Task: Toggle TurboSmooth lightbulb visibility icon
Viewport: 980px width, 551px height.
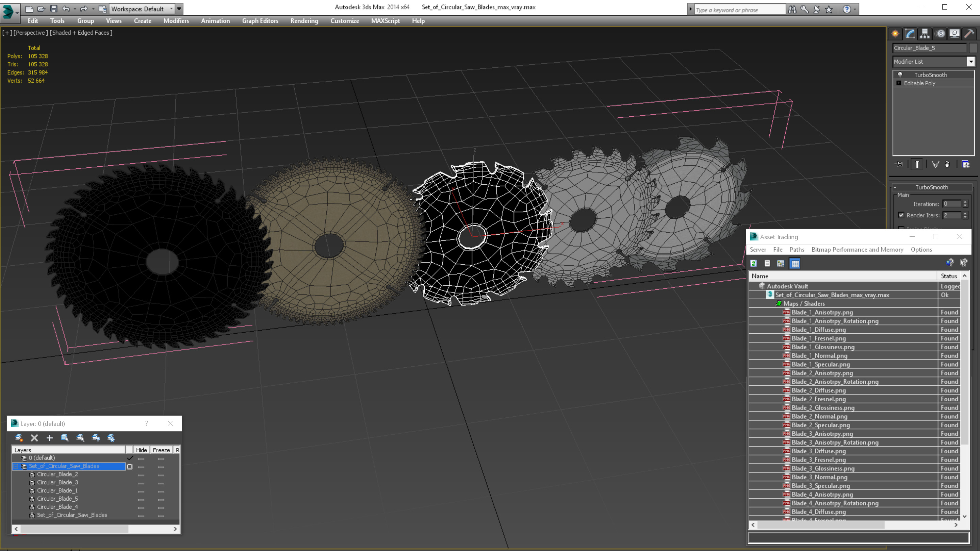Action: [900, 74]
